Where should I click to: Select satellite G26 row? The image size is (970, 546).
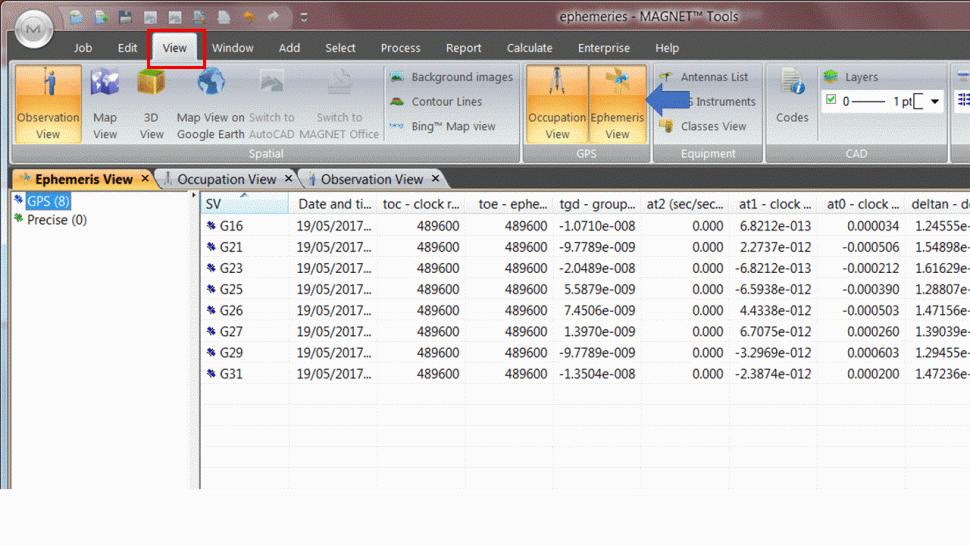[585, 310]
